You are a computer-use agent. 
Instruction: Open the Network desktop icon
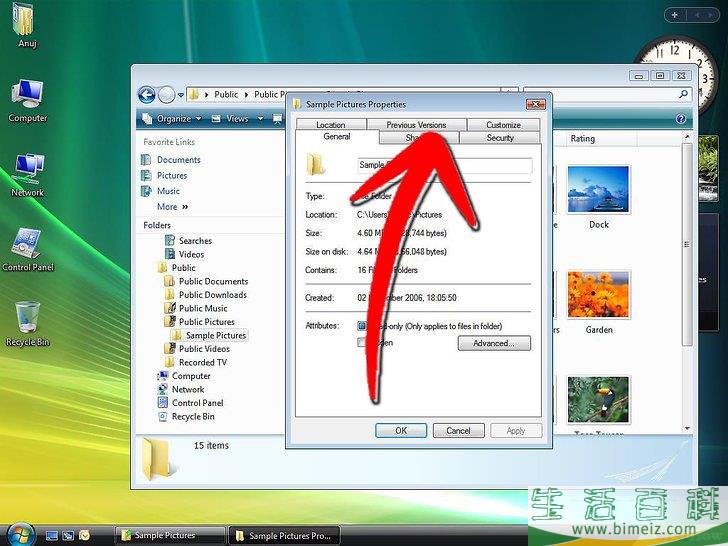pyautogui.click(x=27, y=175)
